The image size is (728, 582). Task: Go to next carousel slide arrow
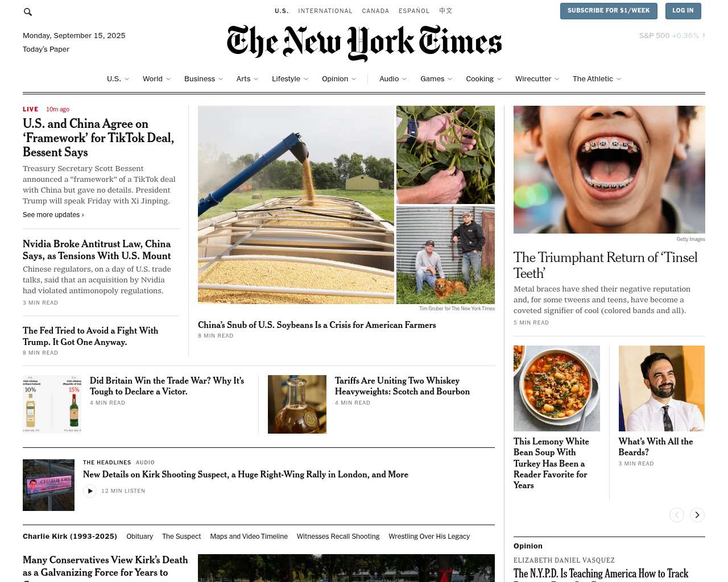point(697,515)
